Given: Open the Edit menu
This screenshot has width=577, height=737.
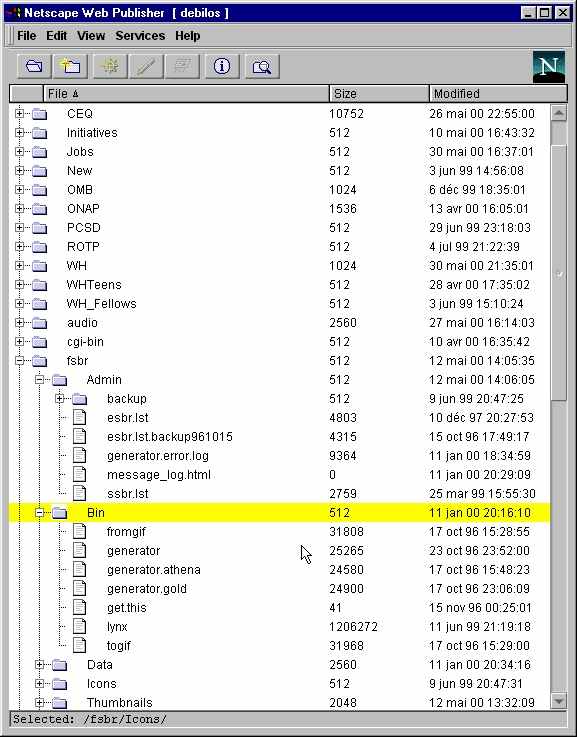Looking at the screenshot, I should click(x=56, y=36).
